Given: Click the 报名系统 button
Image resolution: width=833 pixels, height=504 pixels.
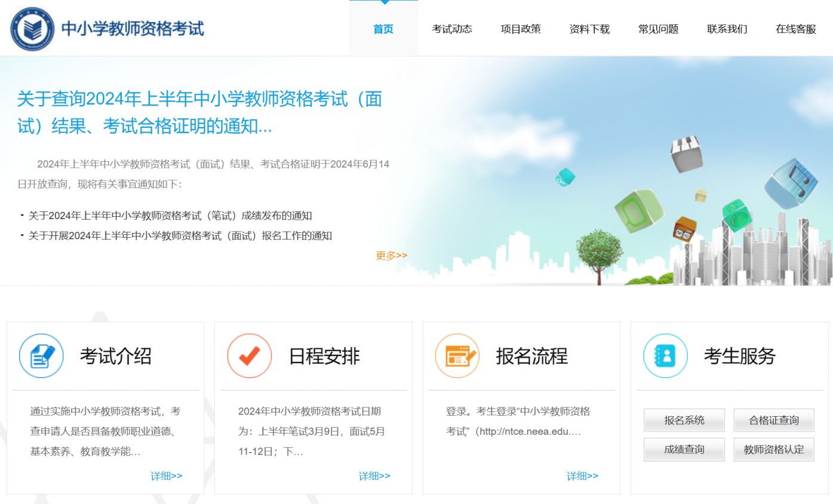Looking at the screenshot, I should 684,420.
